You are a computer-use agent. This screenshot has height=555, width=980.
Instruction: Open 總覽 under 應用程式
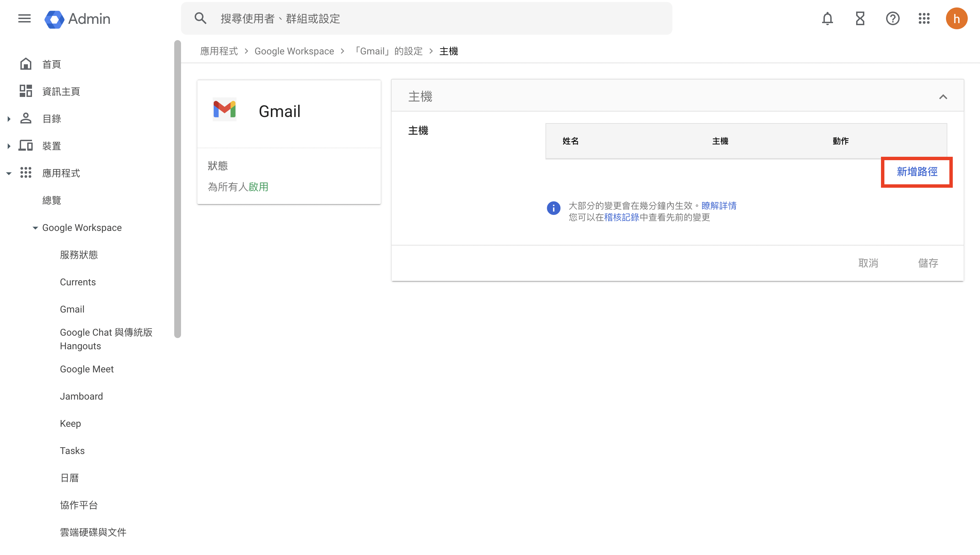click(x=51, y=200)
